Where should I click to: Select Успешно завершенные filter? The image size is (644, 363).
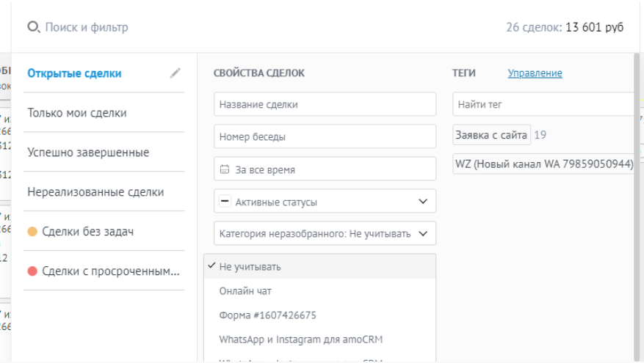click(x=88, y=153)
